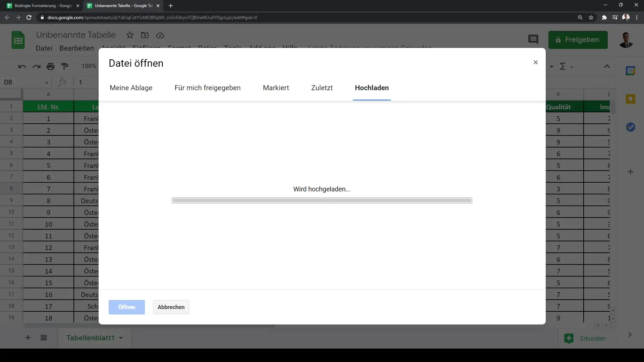Select column K header
The height and width of the screenshot is (362, 644).
[x=558, y=94]
